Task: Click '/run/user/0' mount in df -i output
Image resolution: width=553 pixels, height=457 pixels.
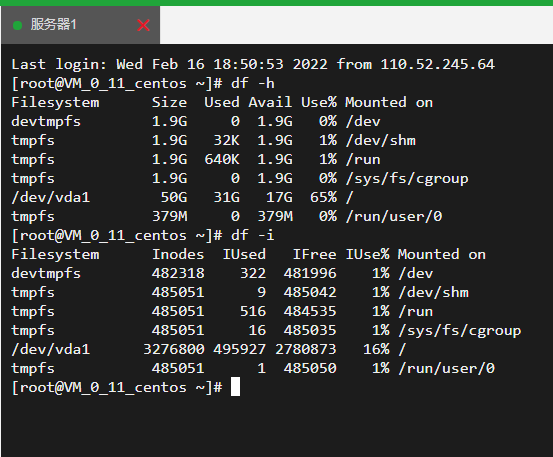Action: point(446,368)
